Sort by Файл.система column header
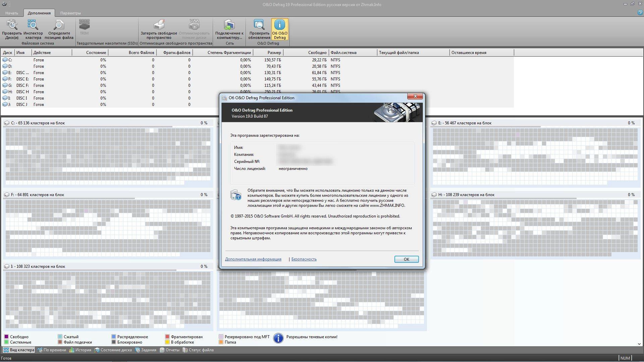 pyautogui.click(x=353, y=53)
